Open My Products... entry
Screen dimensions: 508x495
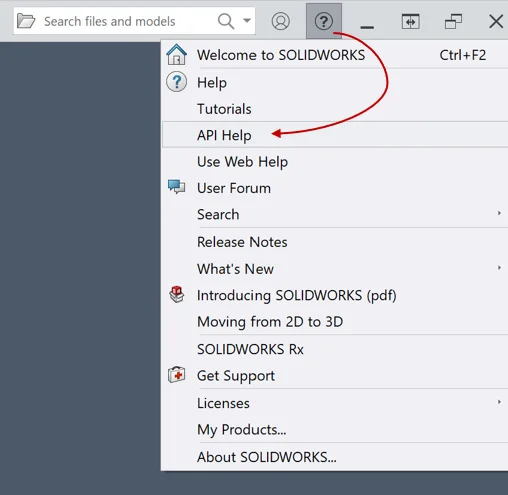point(335,429)
